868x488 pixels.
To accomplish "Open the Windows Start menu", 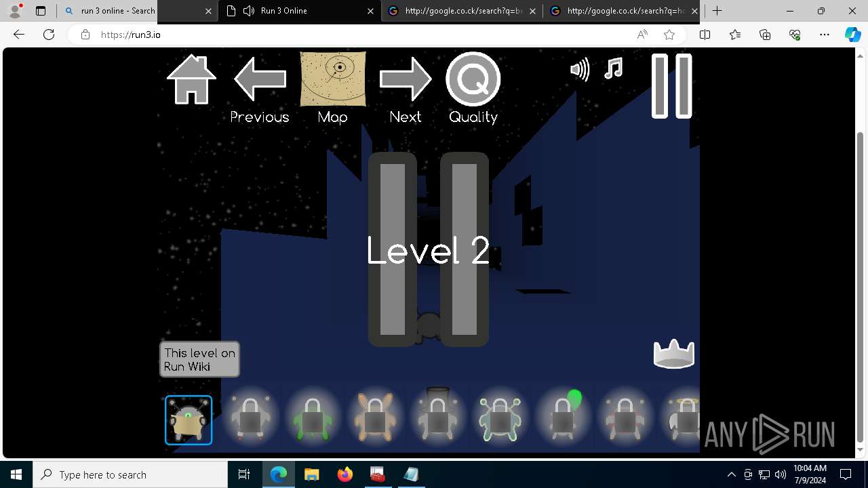I will click(16, 474).
